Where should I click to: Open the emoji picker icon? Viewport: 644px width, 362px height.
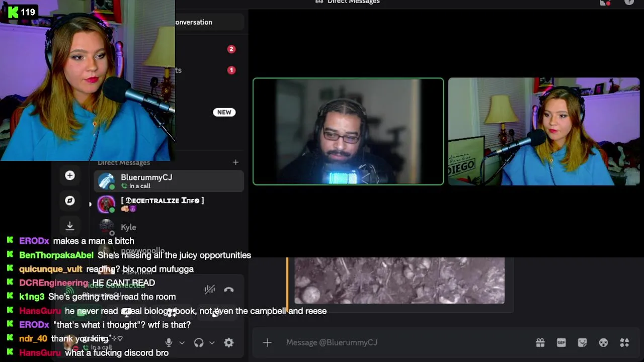point(603,342)
